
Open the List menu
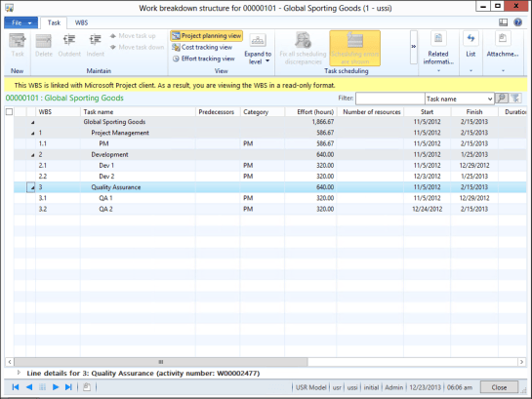click(471, 52)
